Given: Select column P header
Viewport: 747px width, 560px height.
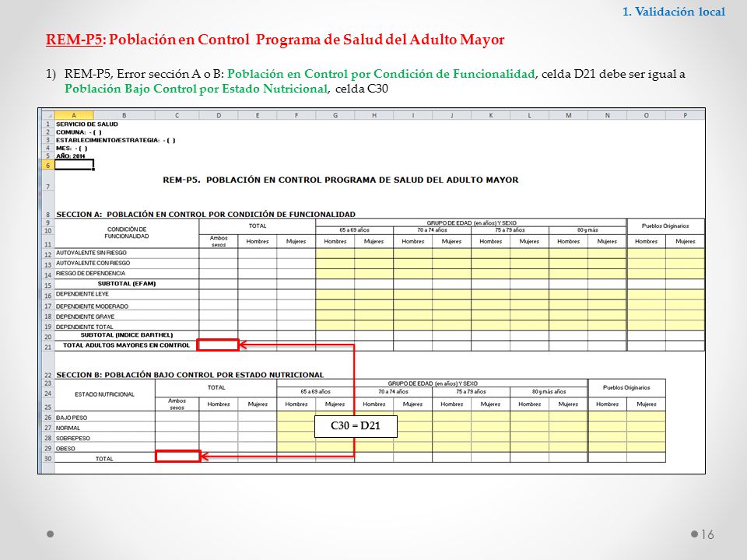Looking at the screenshot, I should pos(685,115).
